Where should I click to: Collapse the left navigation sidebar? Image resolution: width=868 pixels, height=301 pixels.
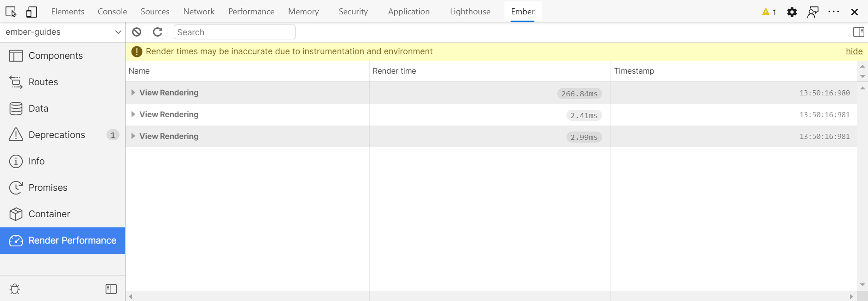coord(111,289)
